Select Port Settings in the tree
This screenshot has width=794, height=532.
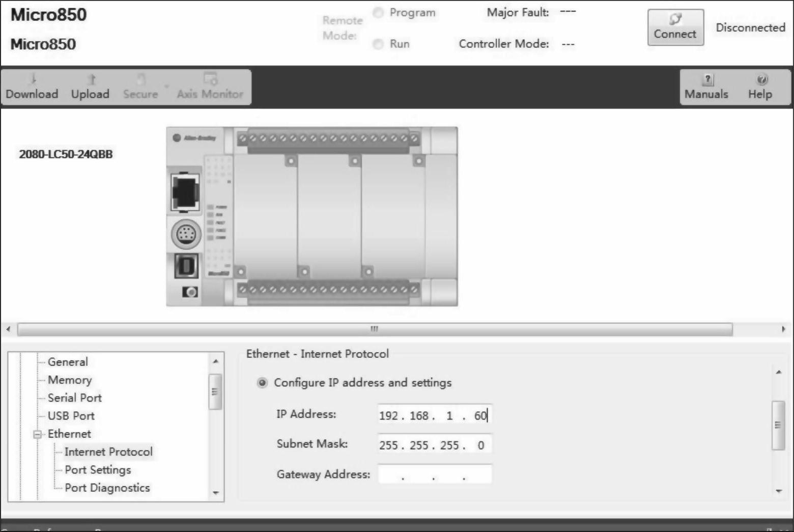(98, 470)
